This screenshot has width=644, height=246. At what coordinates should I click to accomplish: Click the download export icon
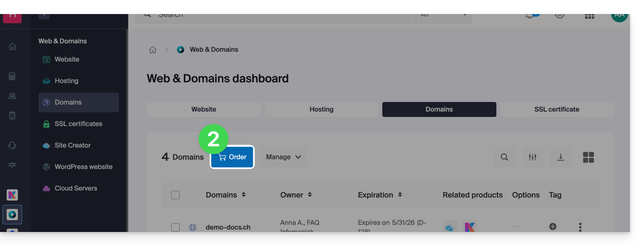pos(560,157)
